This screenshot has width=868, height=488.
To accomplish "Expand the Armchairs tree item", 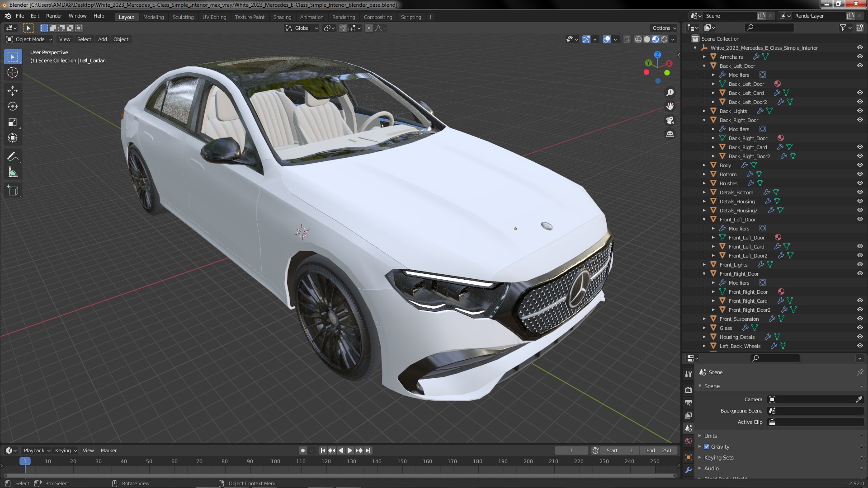I will tap(704, 57).
